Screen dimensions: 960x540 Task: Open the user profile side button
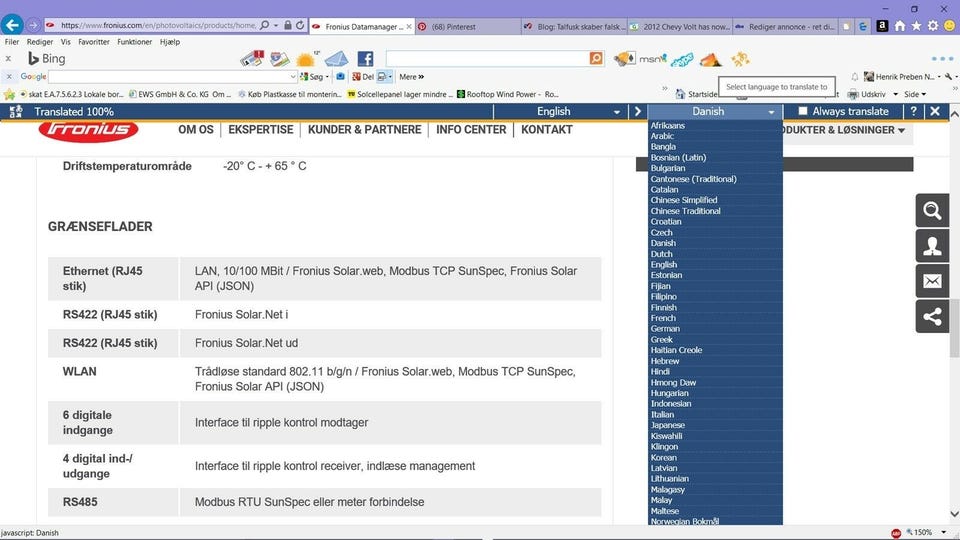pyautogui.click(x=932, y=246)
